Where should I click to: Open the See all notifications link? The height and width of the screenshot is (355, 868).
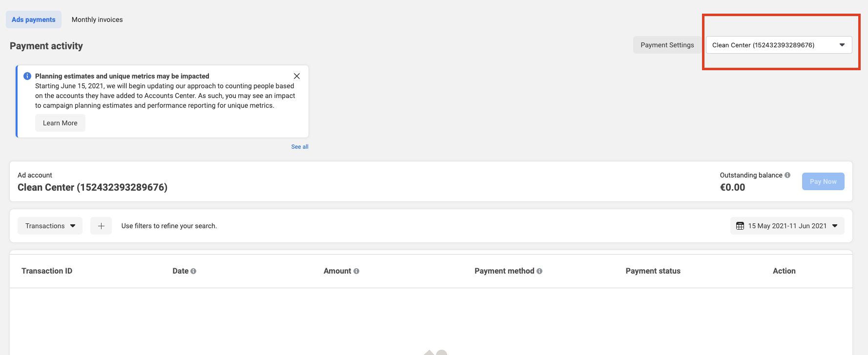coord(300,147)
